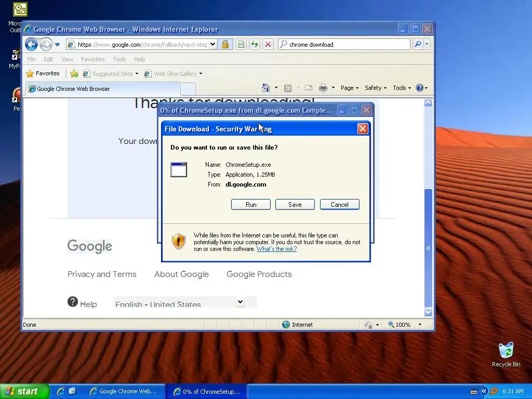The height and width of the screenshot is (399, 532).
Task: Click the Refresh page icon
Action: 255,45
